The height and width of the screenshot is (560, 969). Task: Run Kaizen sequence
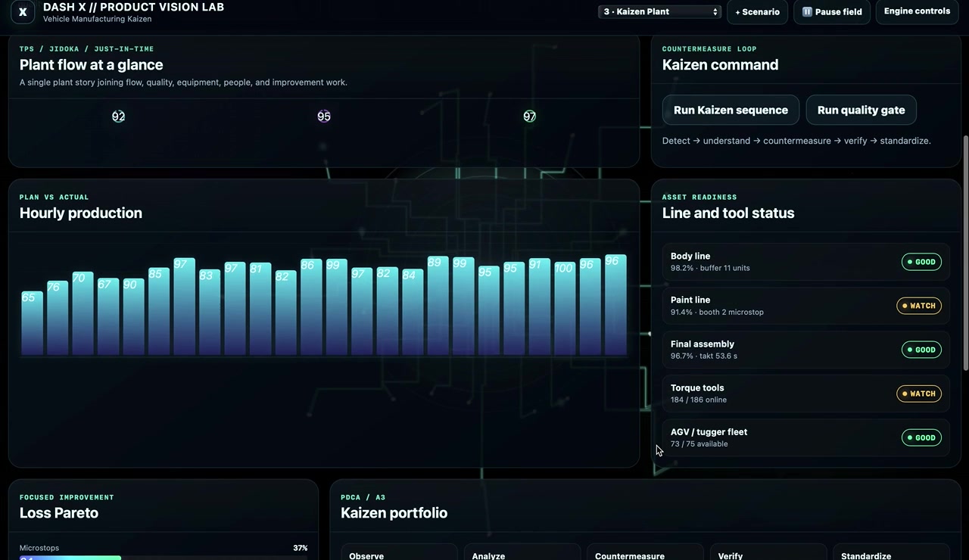click(x=731, y=110)
